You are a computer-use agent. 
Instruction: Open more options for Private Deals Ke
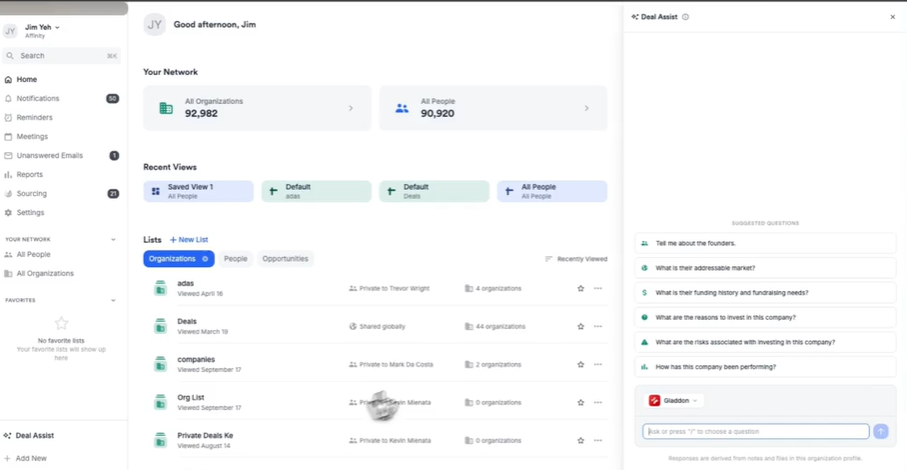click(598, 441)
